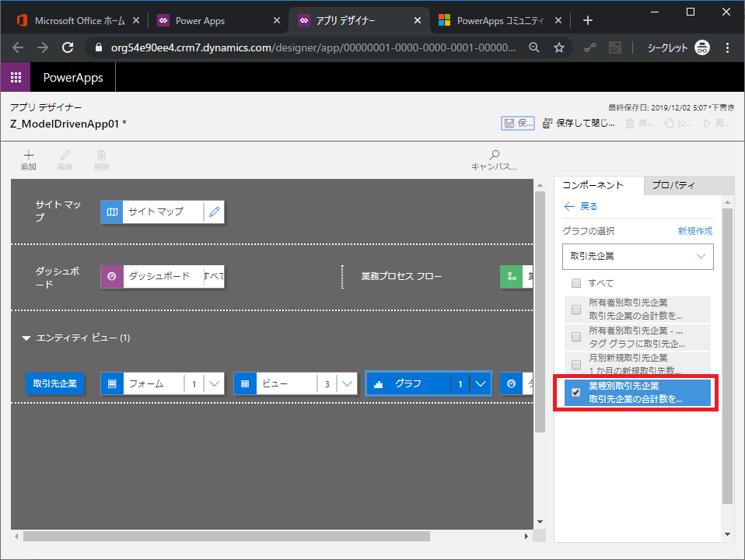Click the View (ビュー) grid icon
The height and width of the screenshot is (560, 745).
[x=245, y=383]
